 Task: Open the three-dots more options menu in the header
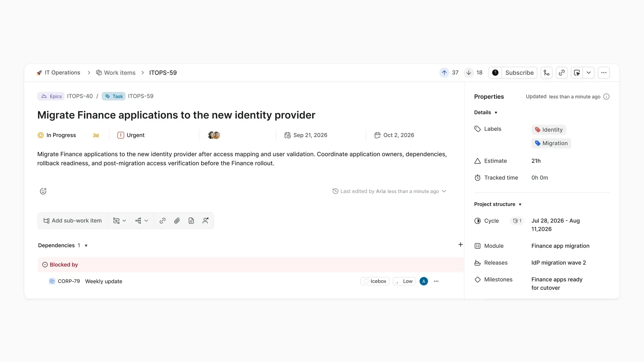tap(604, 73)
